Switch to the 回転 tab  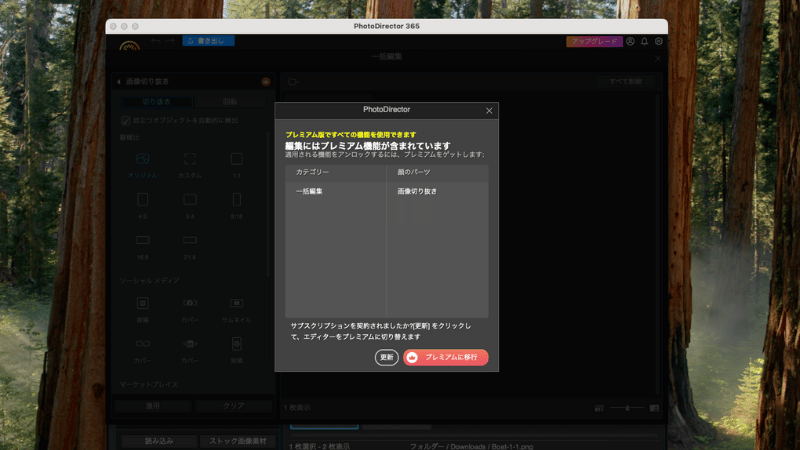(230, 102)
